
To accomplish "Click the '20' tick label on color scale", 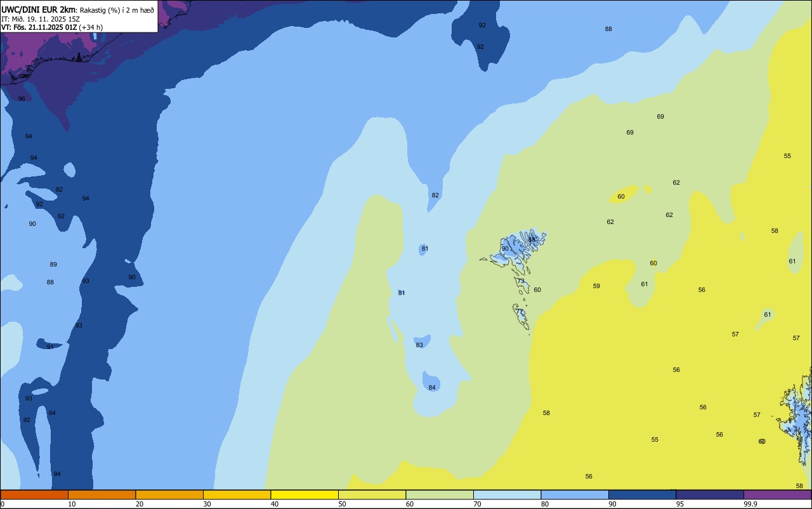I will (140, 504).
